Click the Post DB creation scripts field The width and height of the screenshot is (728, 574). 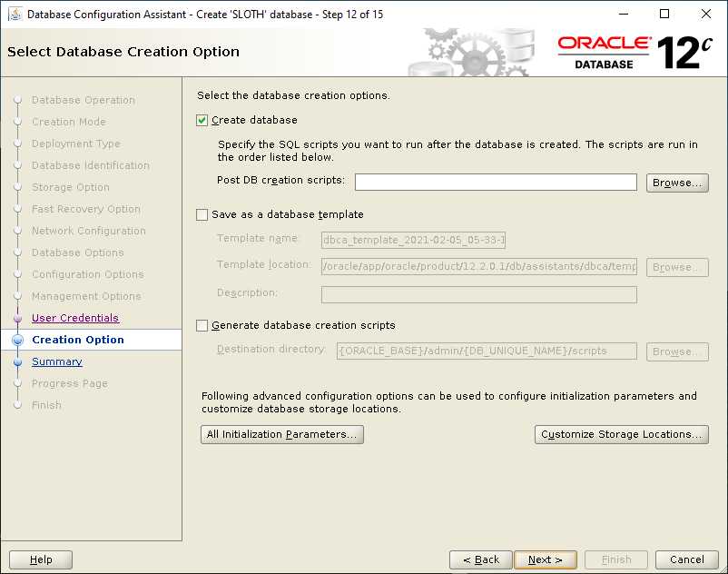(496, 182)
